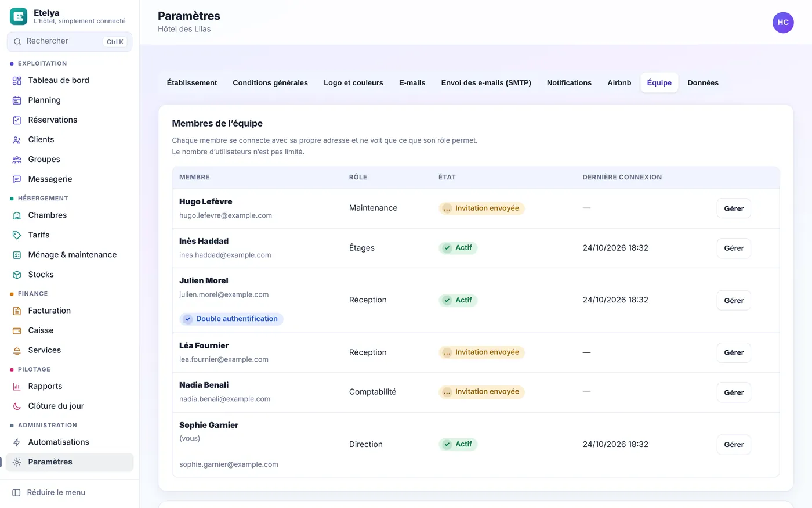Click the Rechercher search field
Image resolution: width=812 pixels, height=508 pixels.
(x=70, y=41)
